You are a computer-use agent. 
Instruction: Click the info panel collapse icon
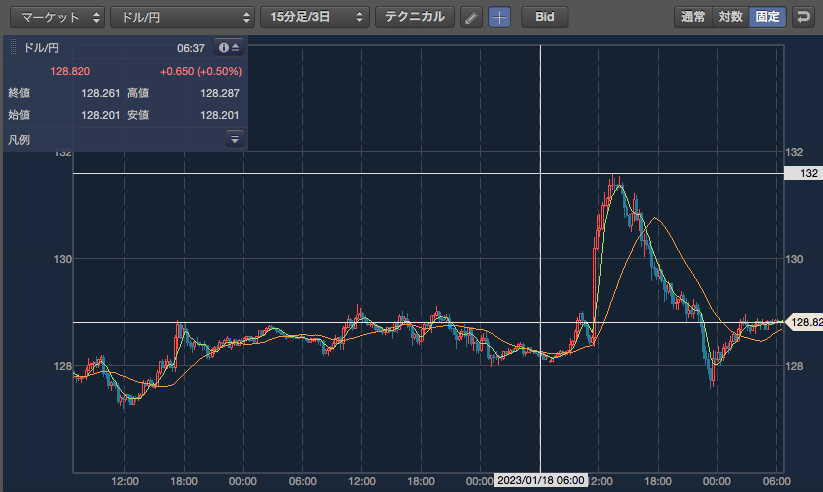tap(229, 47)
